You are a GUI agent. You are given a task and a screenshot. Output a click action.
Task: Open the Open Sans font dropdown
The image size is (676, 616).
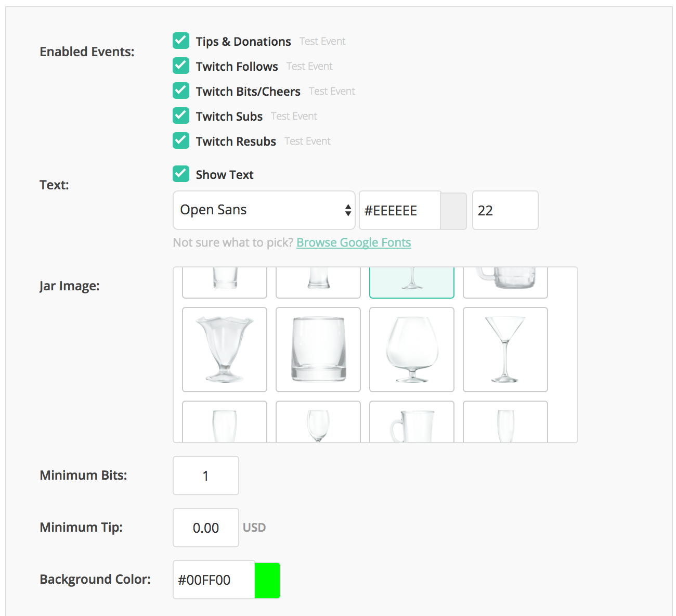coord(264,210)
